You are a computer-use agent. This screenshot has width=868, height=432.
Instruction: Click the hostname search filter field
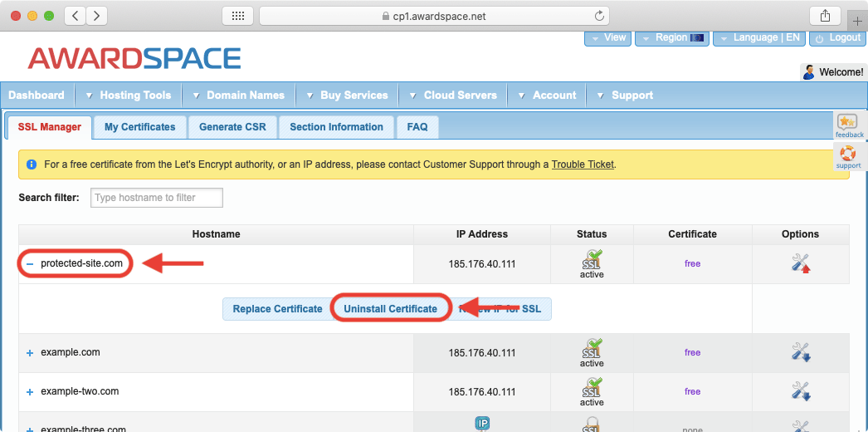pyautogui.click(x=156, y=198)
